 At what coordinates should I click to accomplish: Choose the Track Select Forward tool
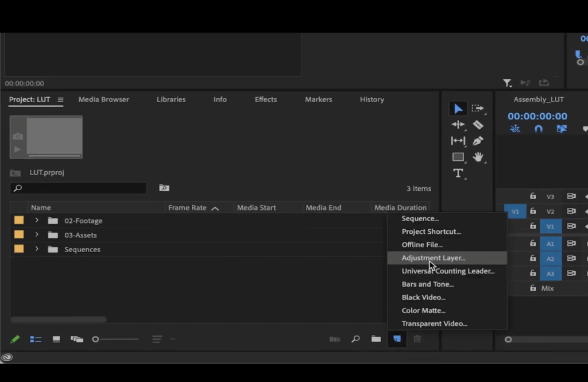(478, 109)
